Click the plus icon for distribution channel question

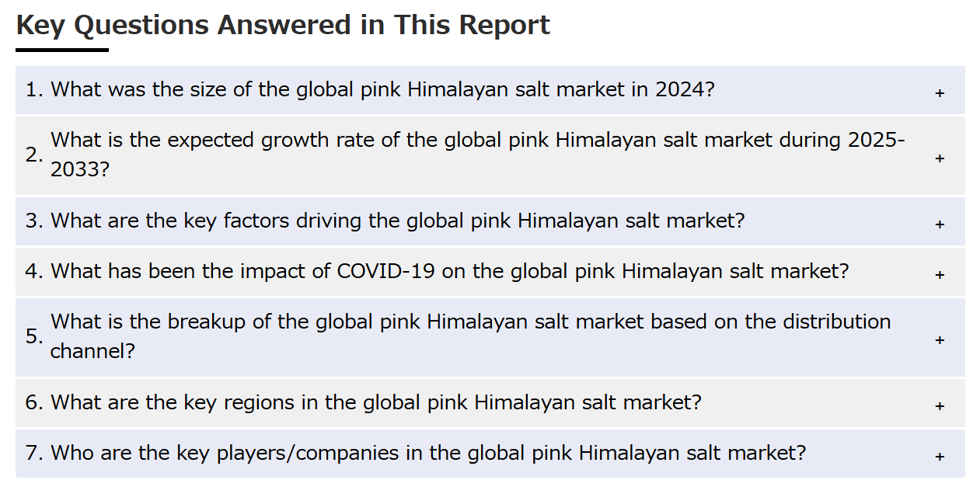940,340
